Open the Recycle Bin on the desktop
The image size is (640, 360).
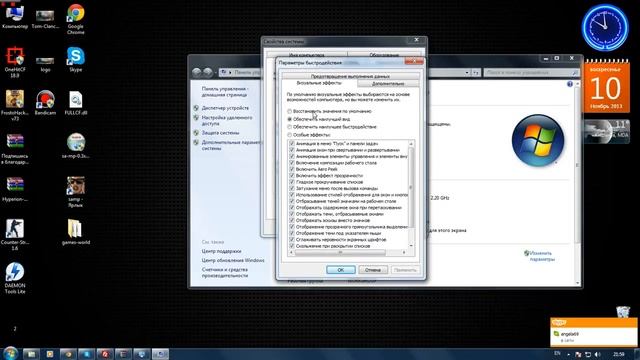tap(623, 312)
